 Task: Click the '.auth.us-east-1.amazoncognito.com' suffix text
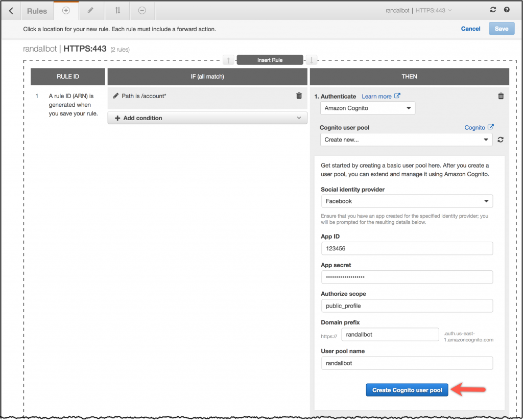coord(468,337)
